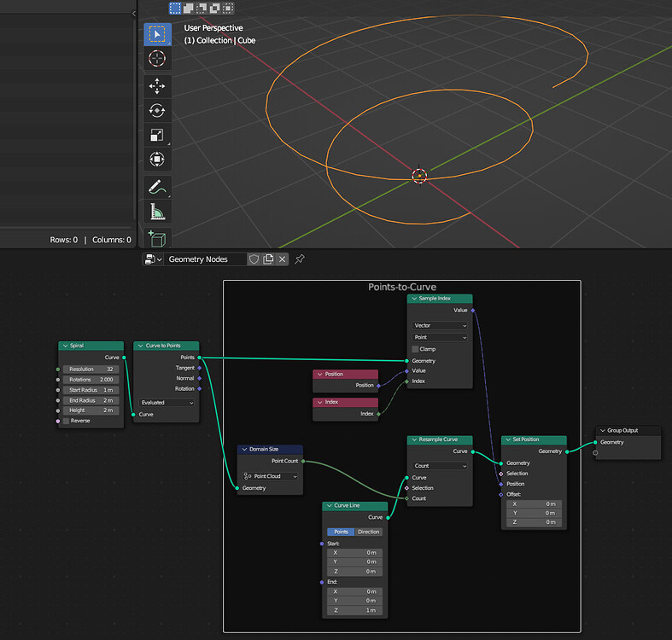This screenshot has width=672, height=640.
Task: Open Point Cloud dropdown in Domain Size
Action: pyautogui.click(x=270, y=476)
